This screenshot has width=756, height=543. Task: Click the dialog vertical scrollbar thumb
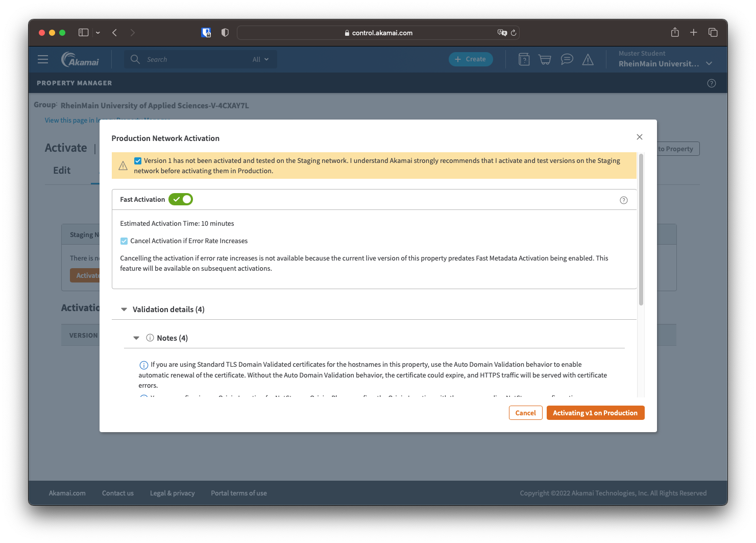[x=641, y=230]
